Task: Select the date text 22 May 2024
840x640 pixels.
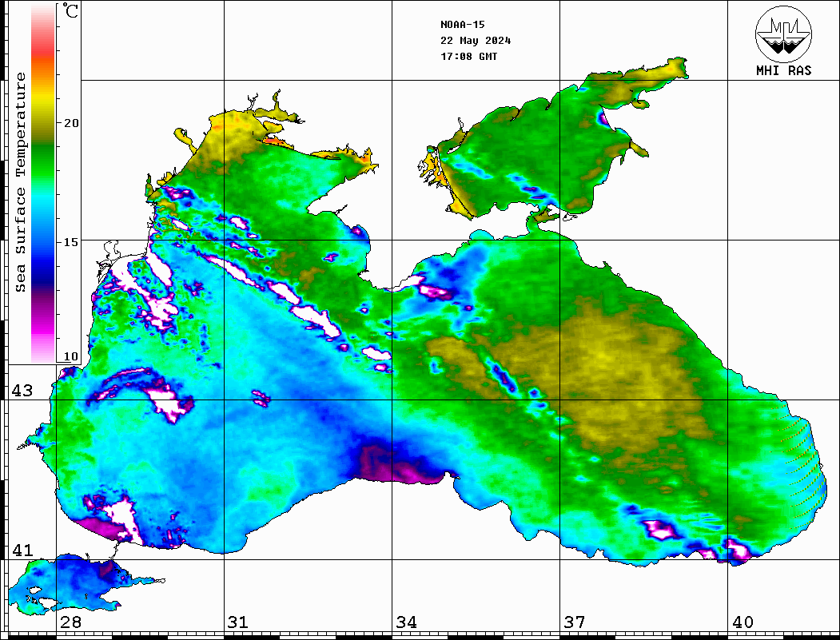Action: (476, 41)
